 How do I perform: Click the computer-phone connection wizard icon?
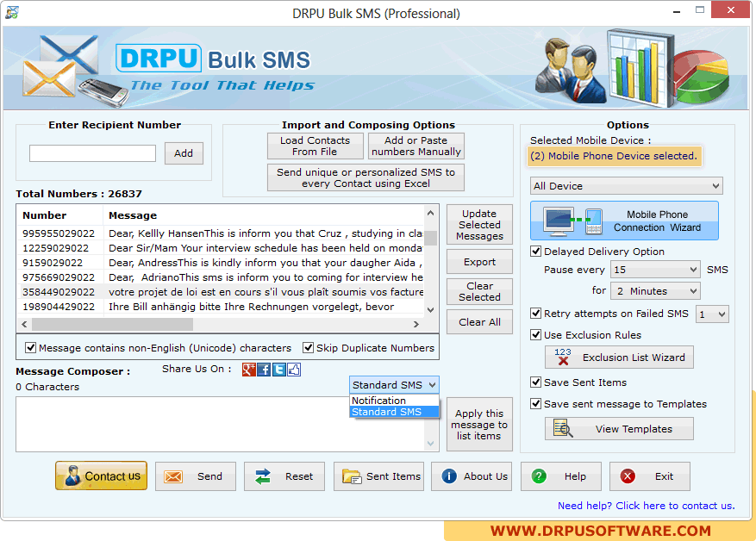[x=573, y=221]
